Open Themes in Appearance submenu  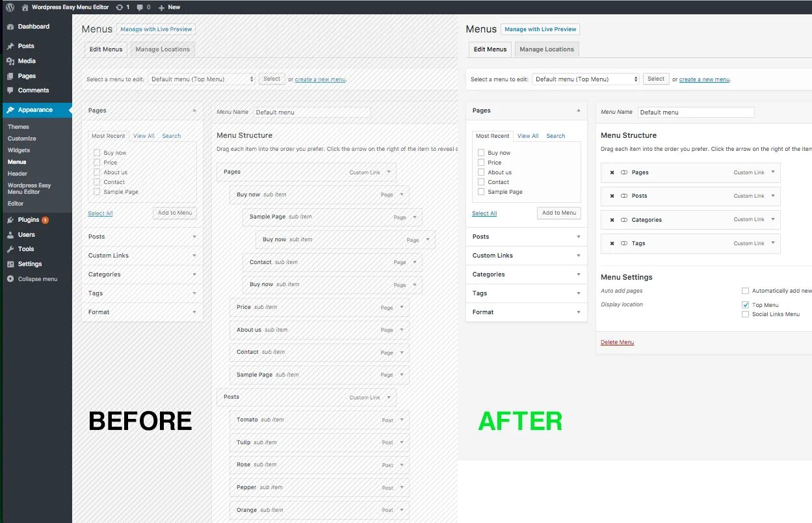[18, 127]
